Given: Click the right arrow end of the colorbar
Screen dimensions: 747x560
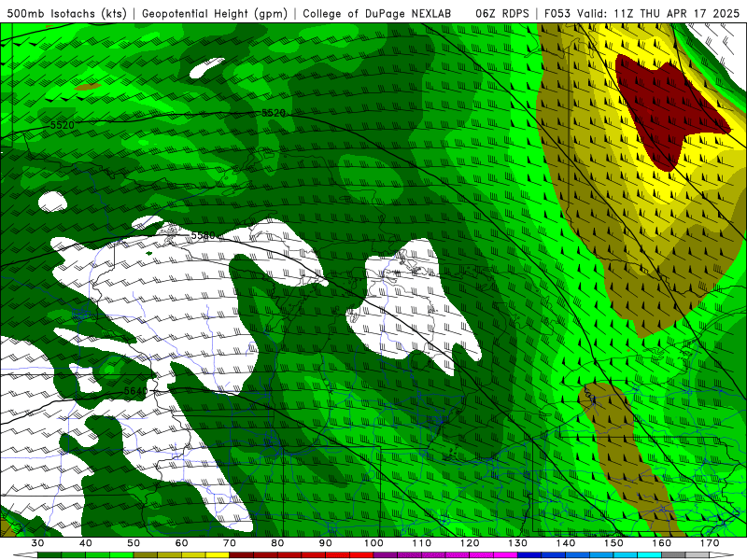Looking at the screenshot, I should coord(722,555).
